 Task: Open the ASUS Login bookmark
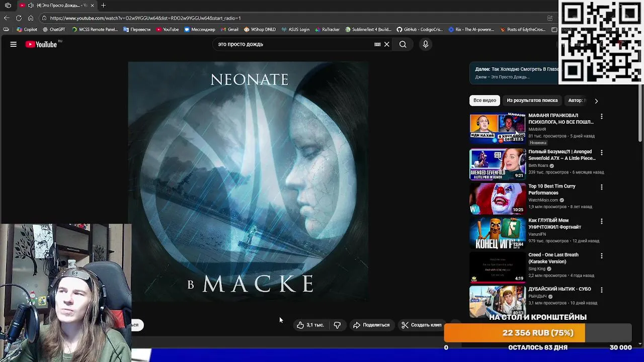tap(296, 30)
